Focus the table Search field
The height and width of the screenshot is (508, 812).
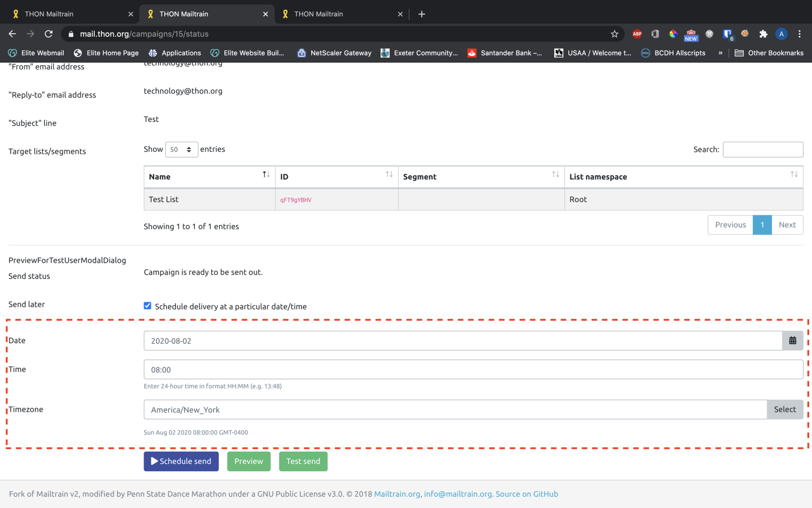[763, 149]
